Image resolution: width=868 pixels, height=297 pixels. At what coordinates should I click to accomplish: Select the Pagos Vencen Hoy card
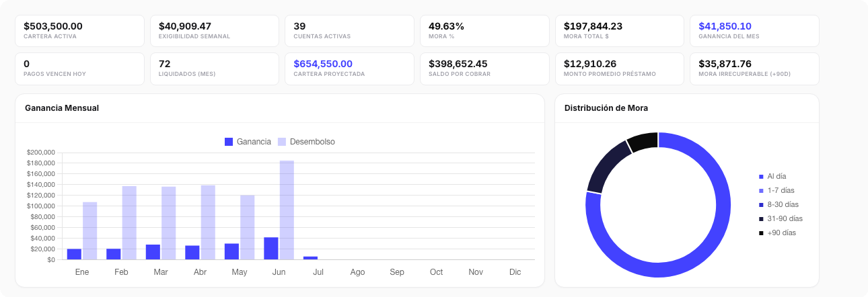(x=79, y=69)
